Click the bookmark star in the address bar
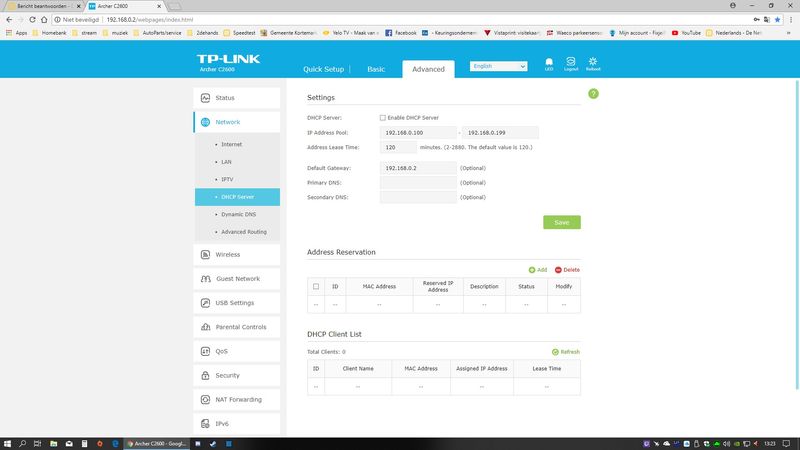The width and height of the screenshot is (800, 450). tap(778, 19)
